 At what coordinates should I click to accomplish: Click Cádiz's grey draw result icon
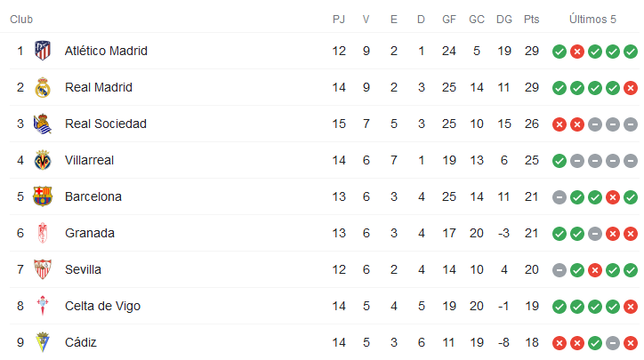coord(612,343)
